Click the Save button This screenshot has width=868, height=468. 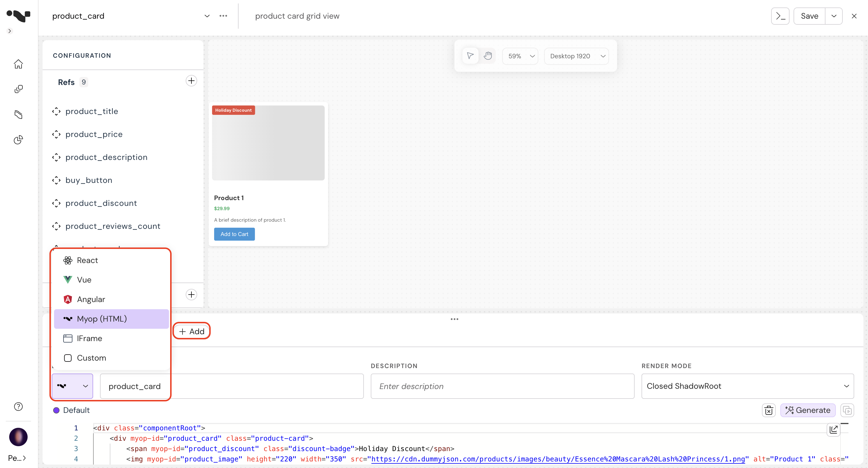coord(809,16)
